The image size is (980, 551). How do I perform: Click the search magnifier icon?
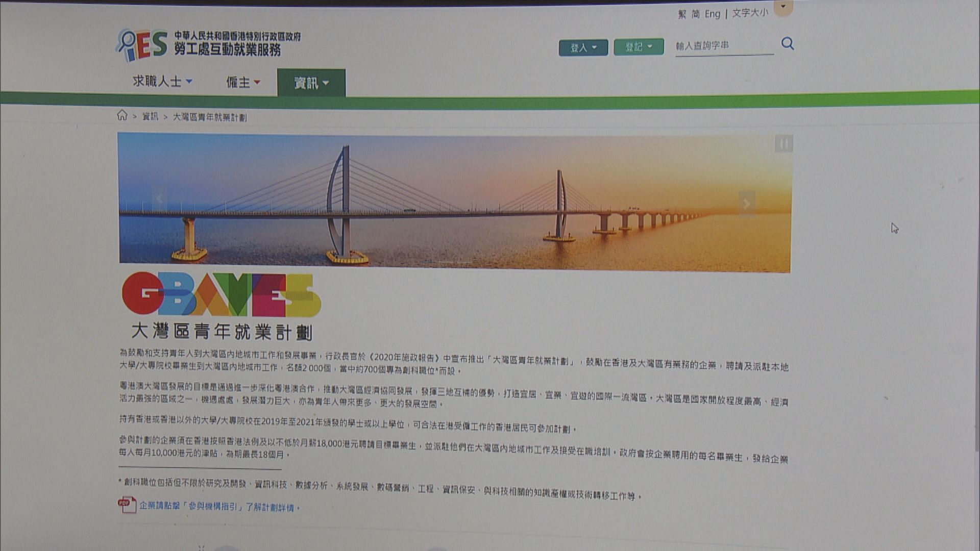[787, 44]
